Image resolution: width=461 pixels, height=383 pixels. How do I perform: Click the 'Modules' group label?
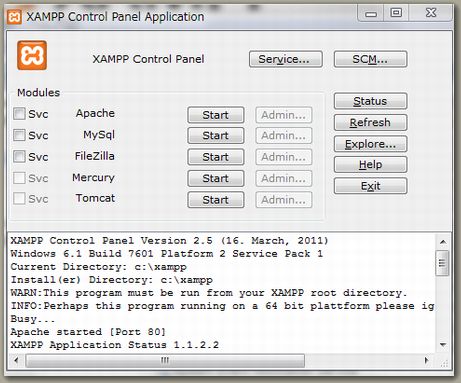pyautogui.click(x=39, y=93)
